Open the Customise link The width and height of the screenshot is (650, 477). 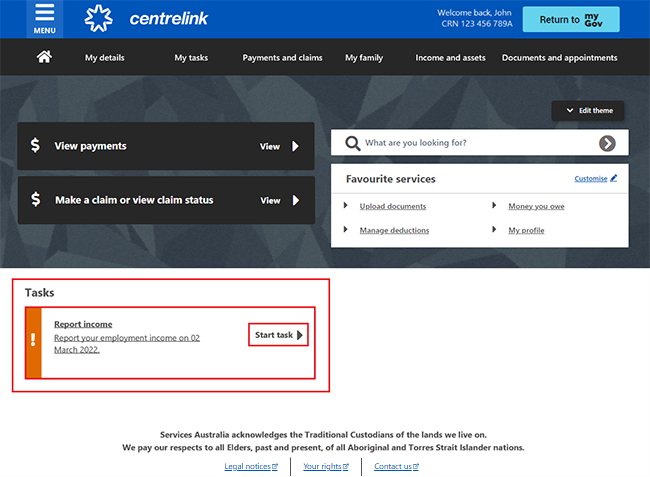click(591, 179)
